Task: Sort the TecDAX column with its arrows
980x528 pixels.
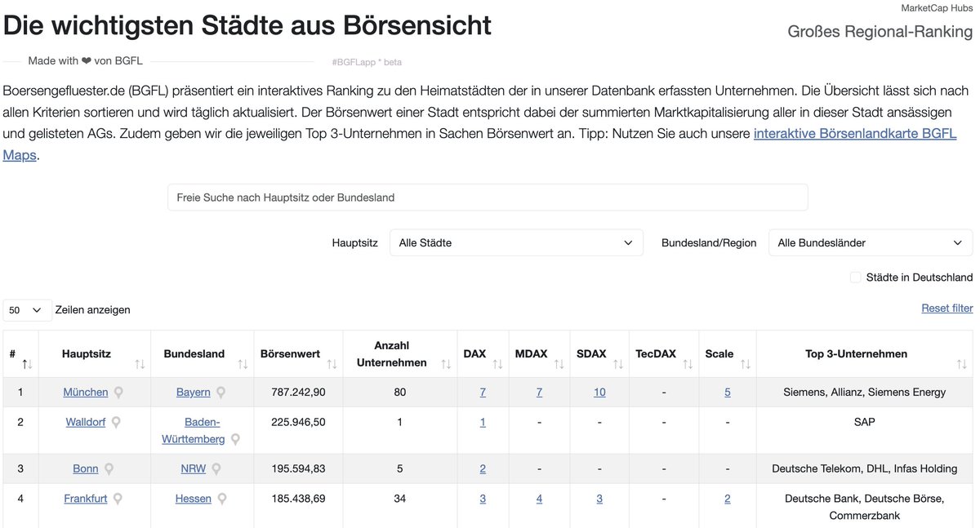Action: (688, 364)
